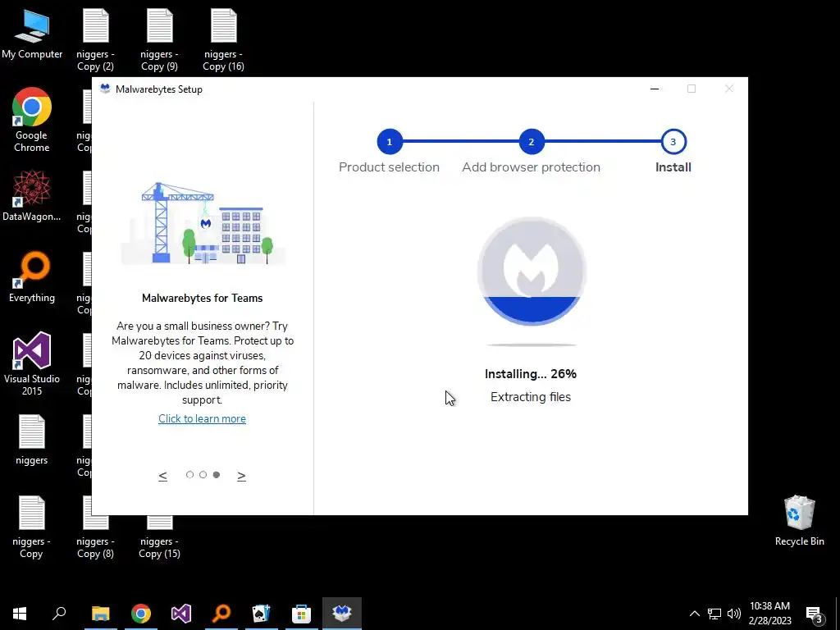
Task: Open network status in the system tray
Action: click(714, 614)
